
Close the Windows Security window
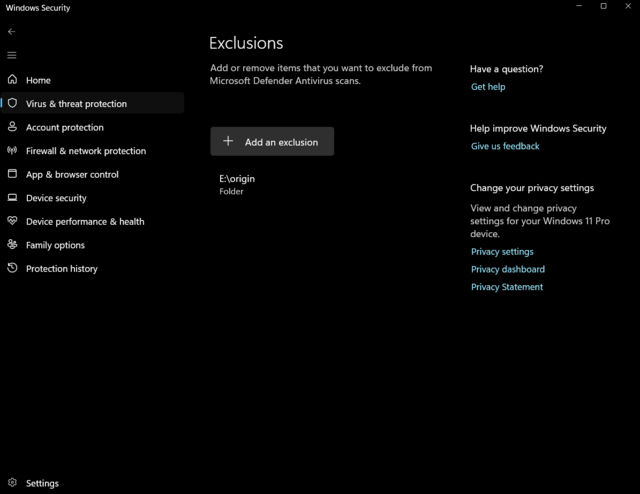coord(628,6)
